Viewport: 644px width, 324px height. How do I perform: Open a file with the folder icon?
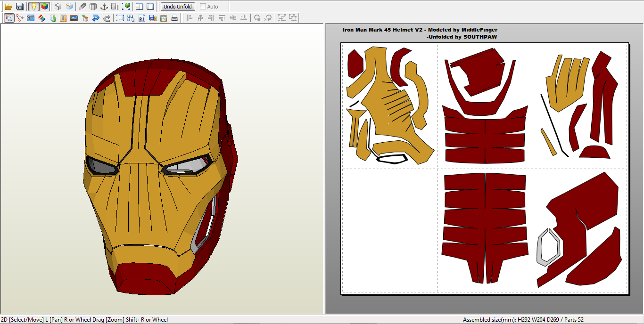click(x=8, y=7)
